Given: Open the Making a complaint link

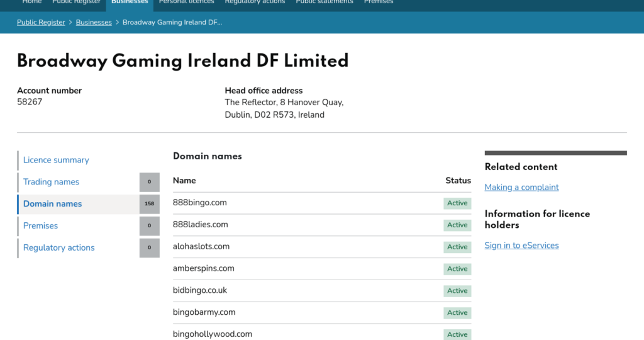Looking at the screenshot, I should tap(521, 187).
